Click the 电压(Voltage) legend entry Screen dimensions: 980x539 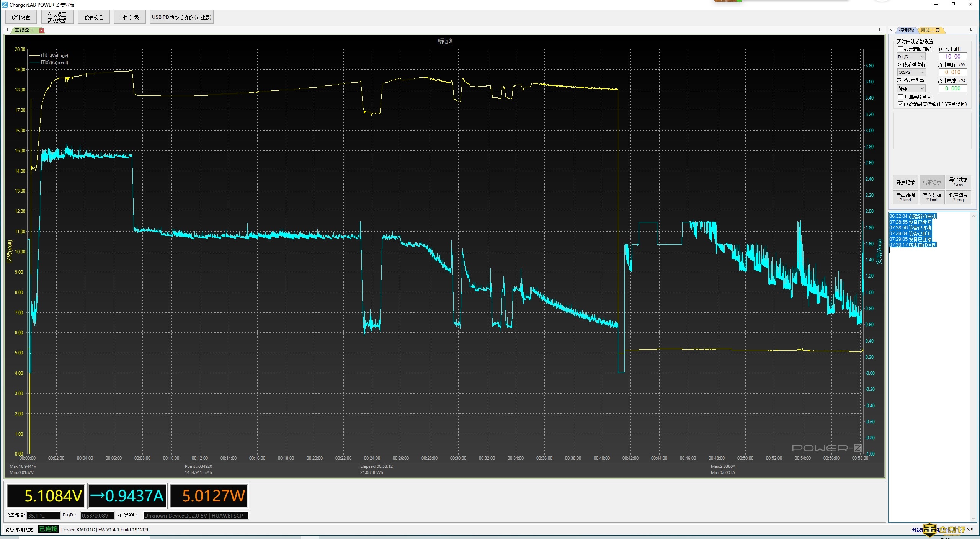pyautogui.click(x=54, y=56)
